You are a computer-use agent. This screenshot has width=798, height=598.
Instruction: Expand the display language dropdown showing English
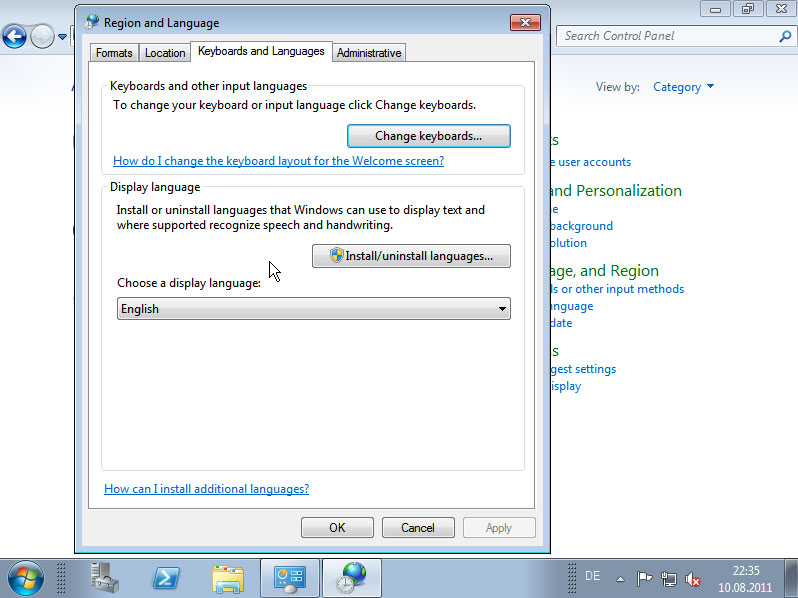tap(313, 309)
